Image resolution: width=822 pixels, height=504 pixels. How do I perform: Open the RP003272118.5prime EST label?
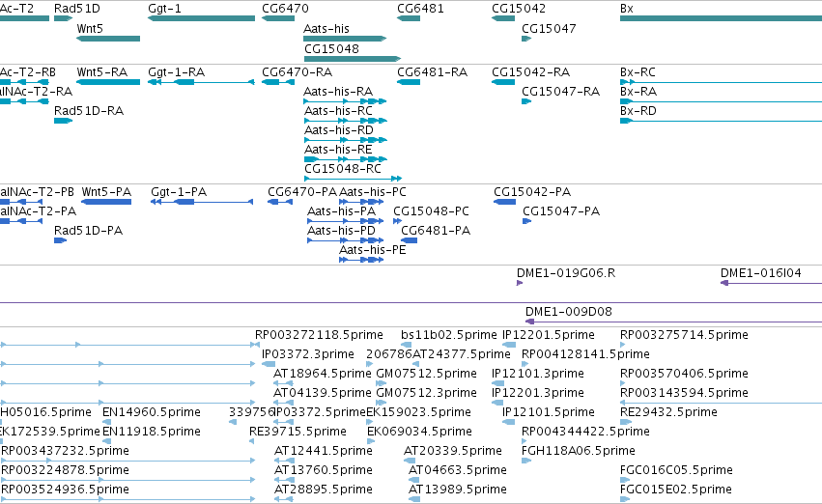click(x=319, y=335)
